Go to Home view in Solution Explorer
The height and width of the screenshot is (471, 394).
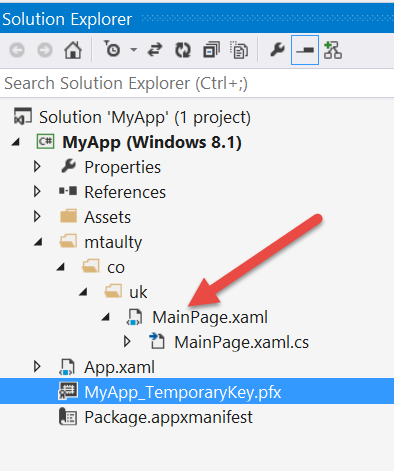pos(73,50)
